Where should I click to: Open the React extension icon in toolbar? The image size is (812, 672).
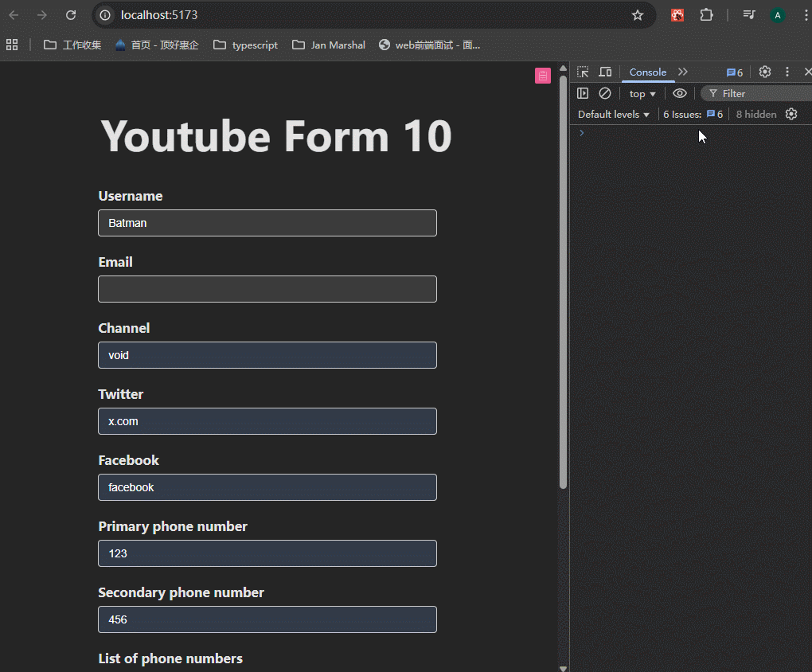[677, 15]
